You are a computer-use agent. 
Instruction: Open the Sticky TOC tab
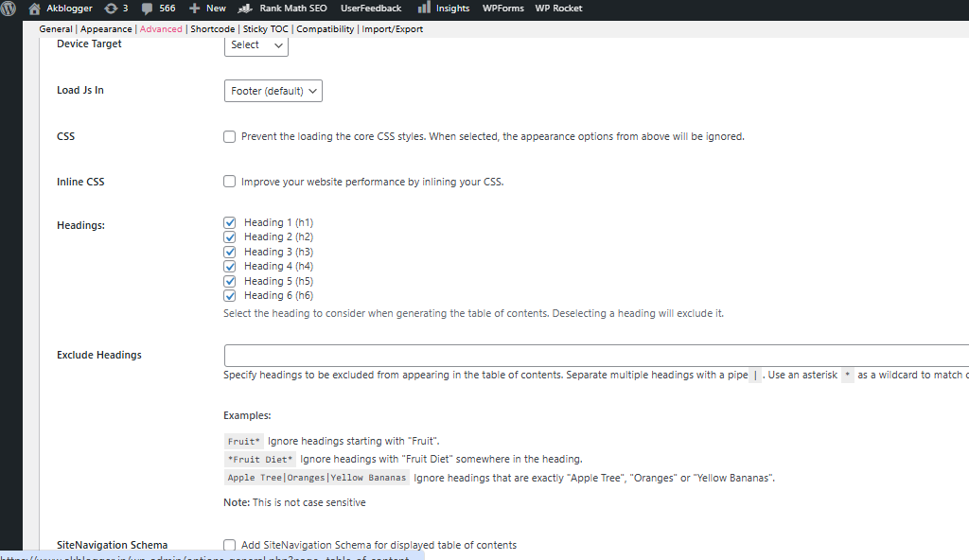pyautogui.click(x=266, y=29)
